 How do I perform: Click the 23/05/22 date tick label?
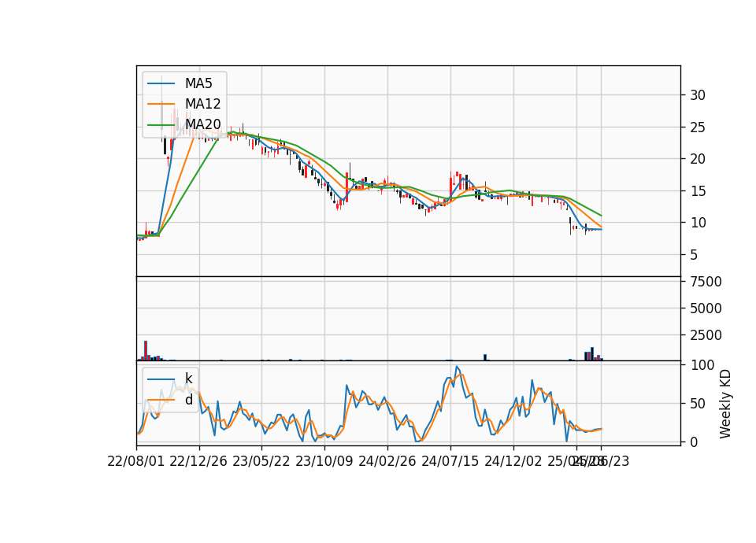pos(261,461)
